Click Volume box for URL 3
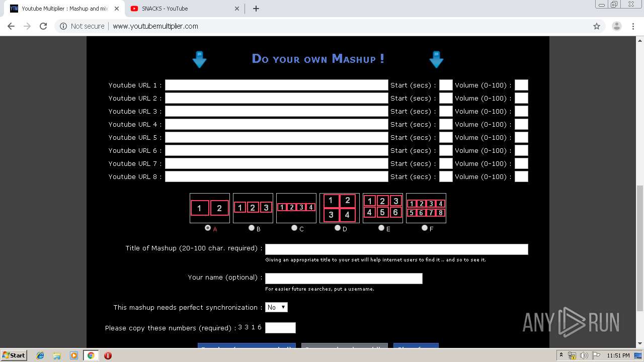The image size is (644, 362). (521, 111)
